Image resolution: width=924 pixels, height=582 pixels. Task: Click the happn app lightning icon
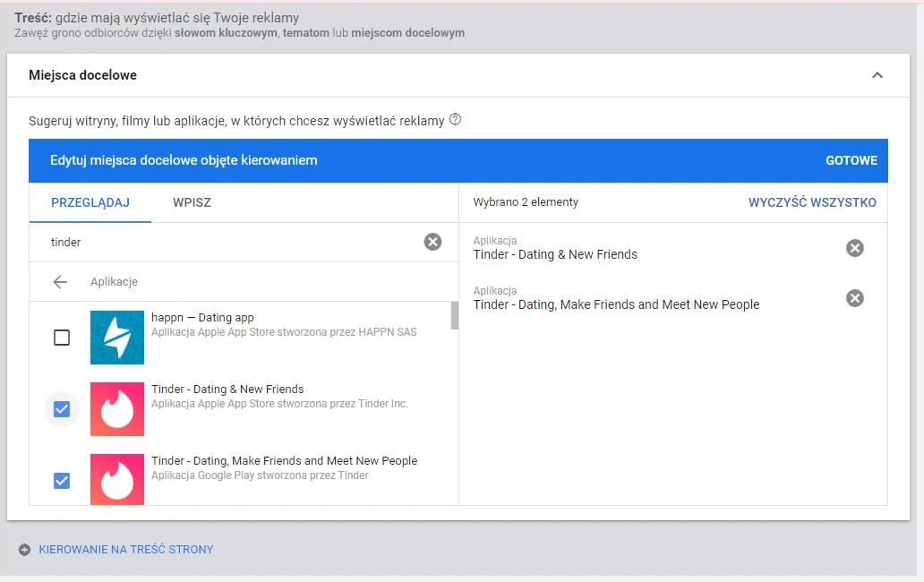[117, 338]
